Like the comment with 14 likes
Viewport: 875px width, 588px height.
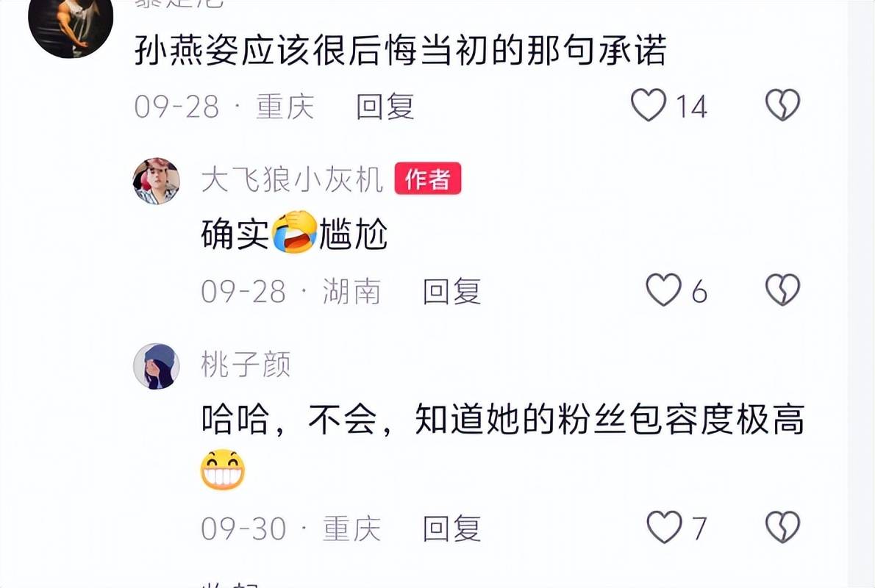[x=649, y=105]
